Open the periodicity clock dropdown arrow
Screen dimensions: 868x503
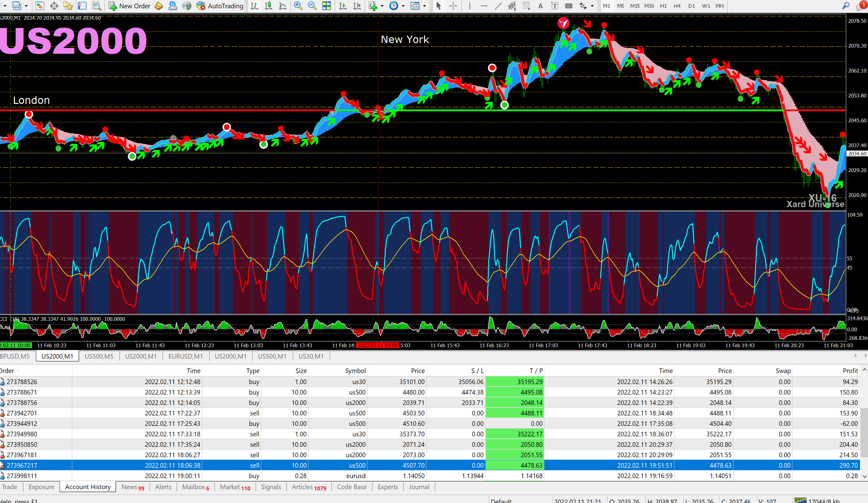(x=403, y=6)
